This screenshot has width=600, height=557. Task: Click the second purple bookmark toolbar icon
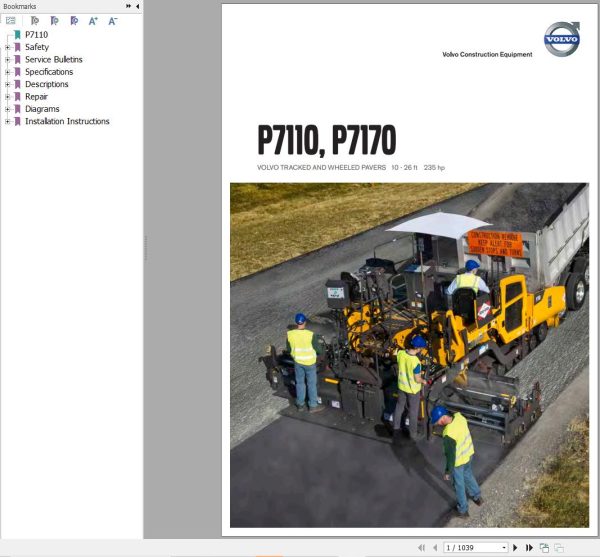(55, 21)
